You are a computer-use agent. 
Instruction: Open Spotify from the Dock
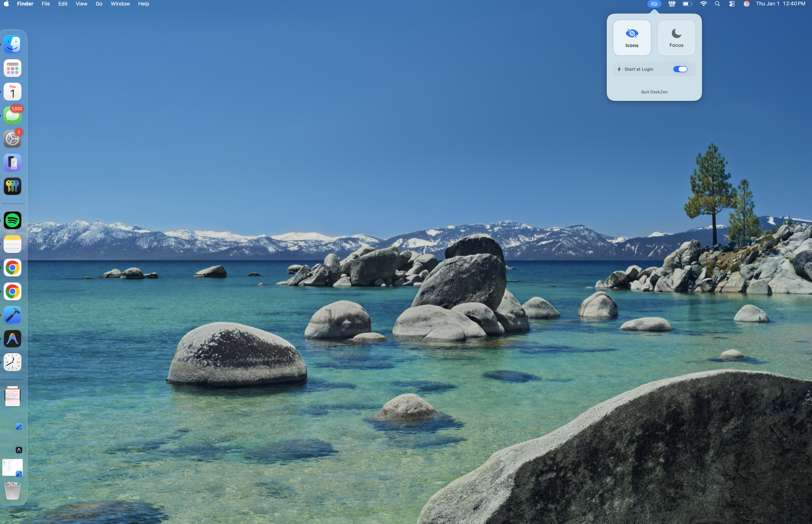pos(12,220)
